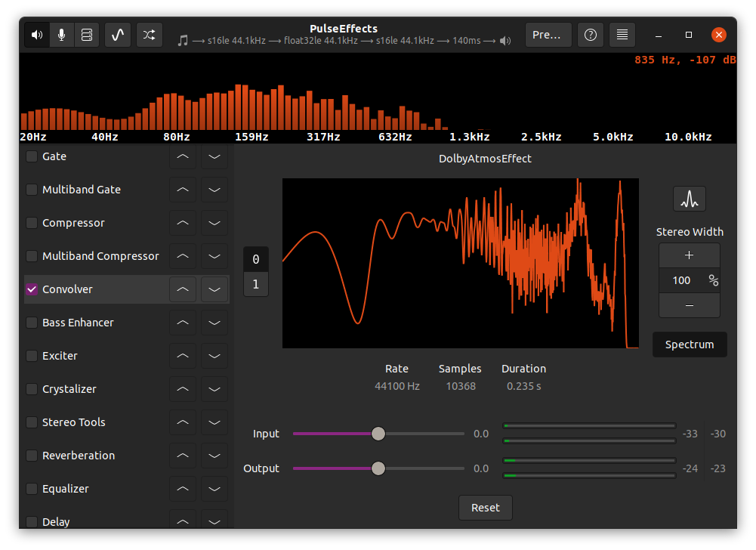
Task: Enable the Gate checkbox
Action: click(32, 156)
